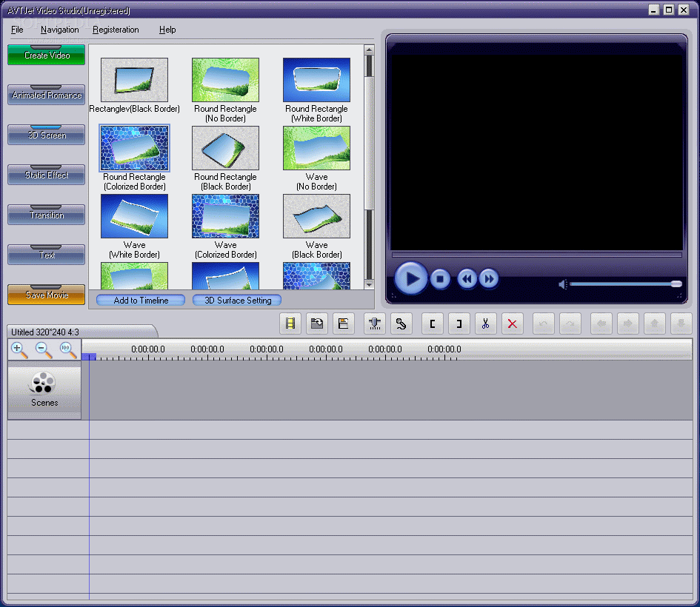Open the Animated Romance section
This screenshot has width=700, height=607.
(47, 95)
